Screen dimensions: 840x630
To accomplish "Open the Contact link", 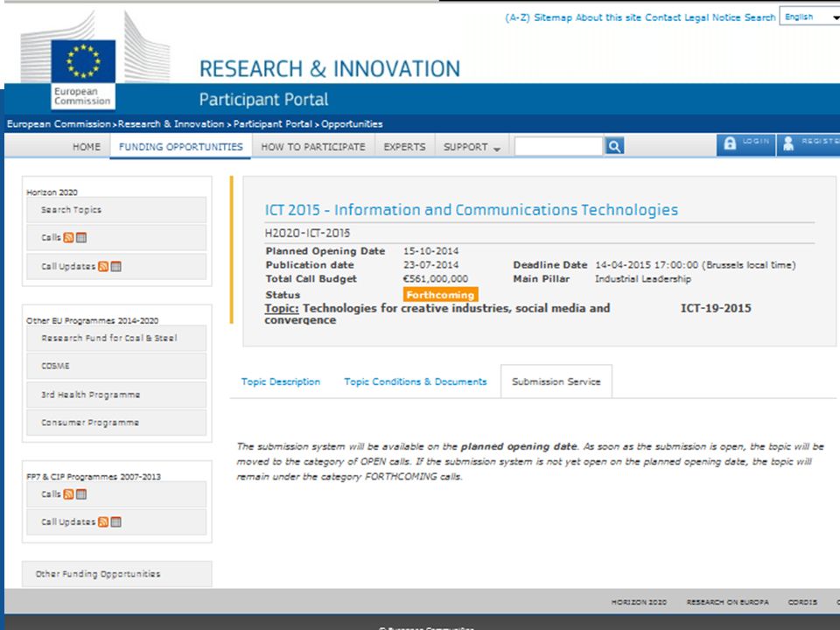I will [662, 17].
